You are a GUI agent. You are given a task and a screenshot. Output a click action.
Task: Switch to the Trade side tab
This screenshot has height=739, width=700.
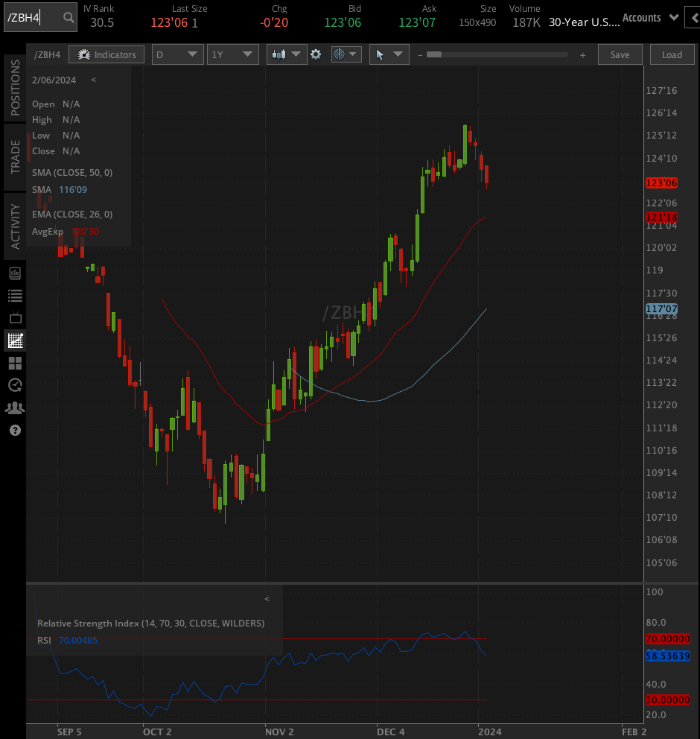click(x=15, y=157)
